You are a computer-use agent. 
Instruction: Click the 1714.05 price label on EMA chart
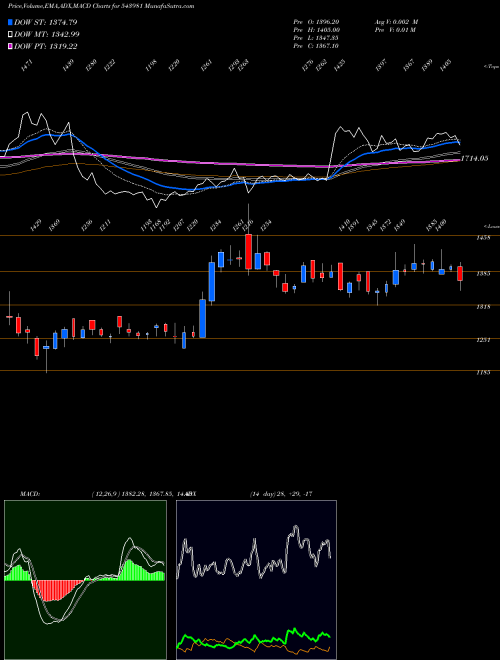(x=474, y=159)
